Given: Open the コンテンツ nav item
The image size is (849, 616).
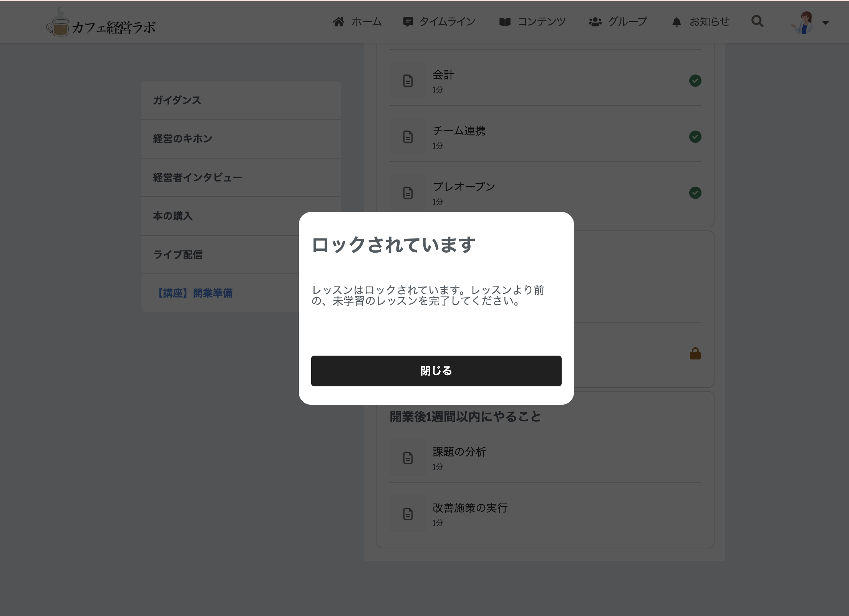Looking at the screenshot, I should click(532, 22).
